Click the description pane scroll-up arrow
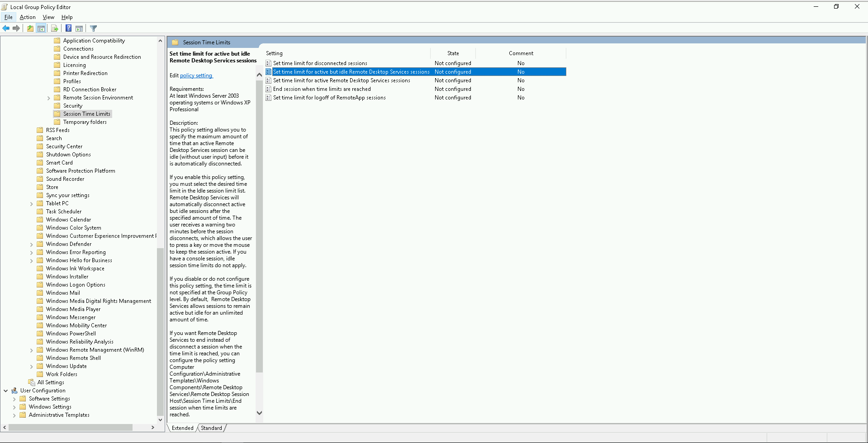The height and width of the screenshot is (443, 868). coord(259,75)
